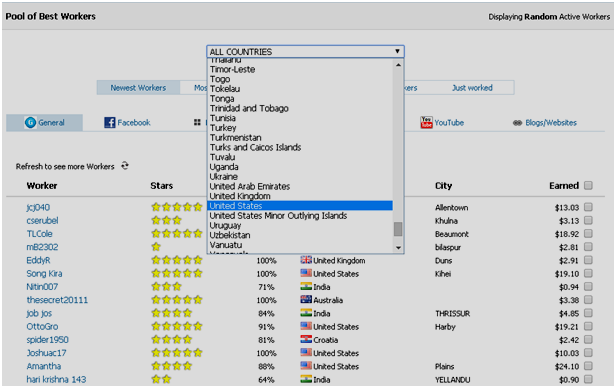The height and width of the screenshot is (388, 616).
Task: Click the country list scroll up arrow
Action: 398,65
